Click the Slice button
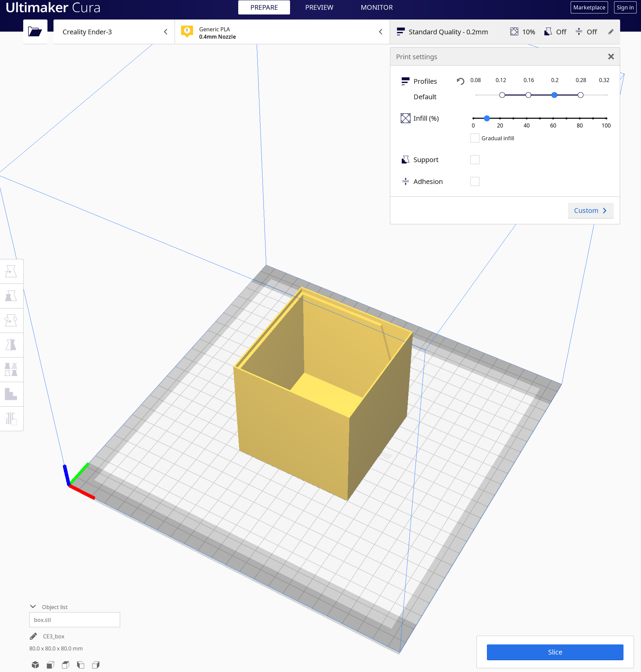This screenshot has height=672, width=641. tap(554, 652)
